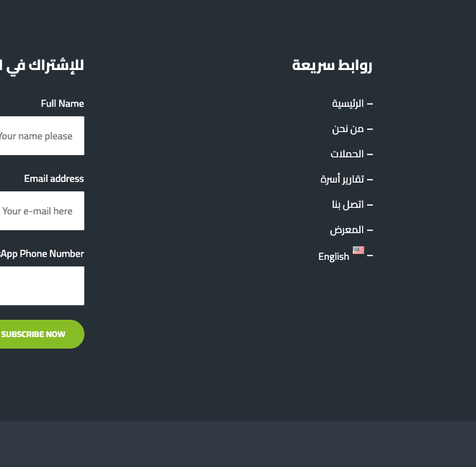Click the للإشتراك في subscription heading
This screenshot has width=476, height=467.
point(42,65)
